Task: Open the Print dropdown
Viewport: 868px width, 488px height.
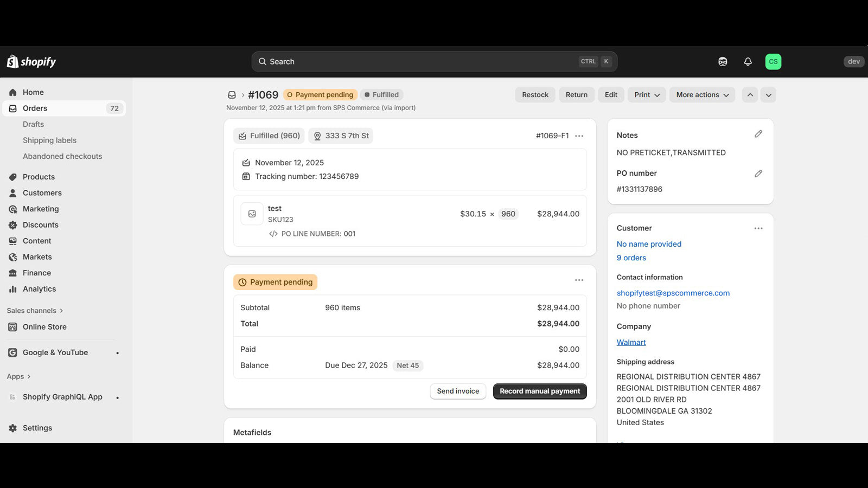Action: [646, 94]
